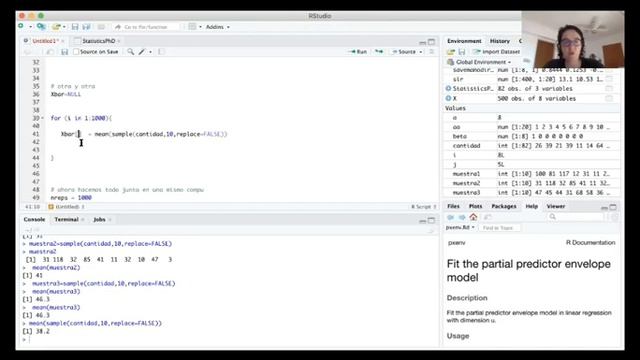Maximize the source editor pane
640x360 pixels.
tap(431, 42)
